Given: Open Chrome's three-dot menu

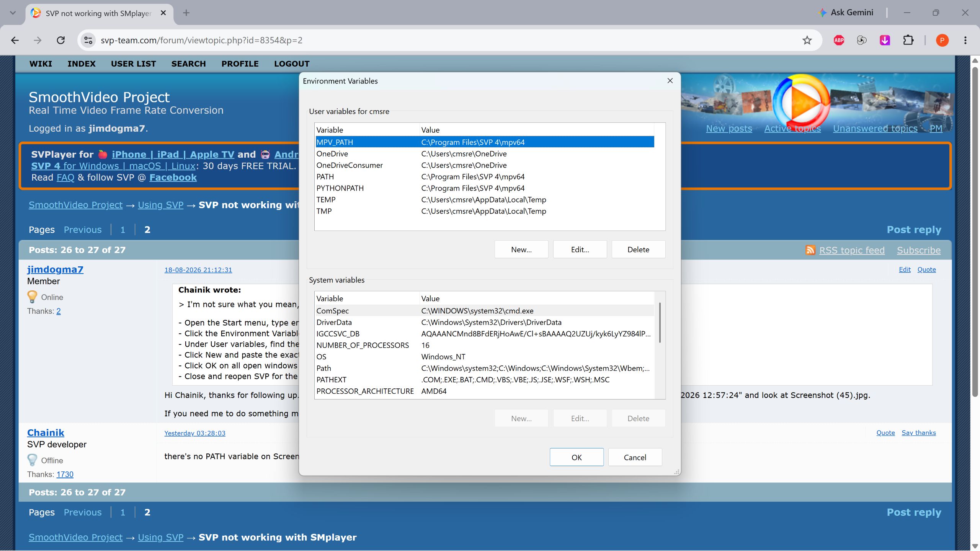Looking at the screenshot, I should [965, 40].
